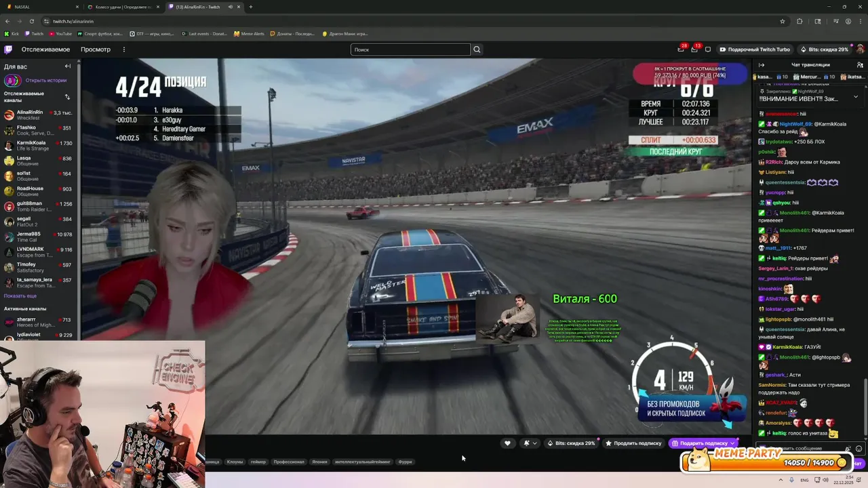View site information icon in address bar

[46, 21]
